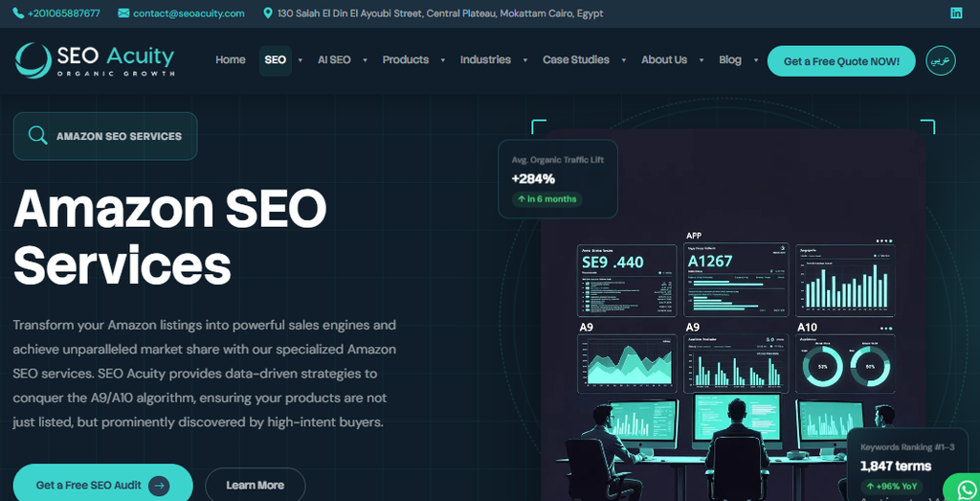Expand dropdown arrow next to Blog
980x501 pixels.
click(756, 60)
